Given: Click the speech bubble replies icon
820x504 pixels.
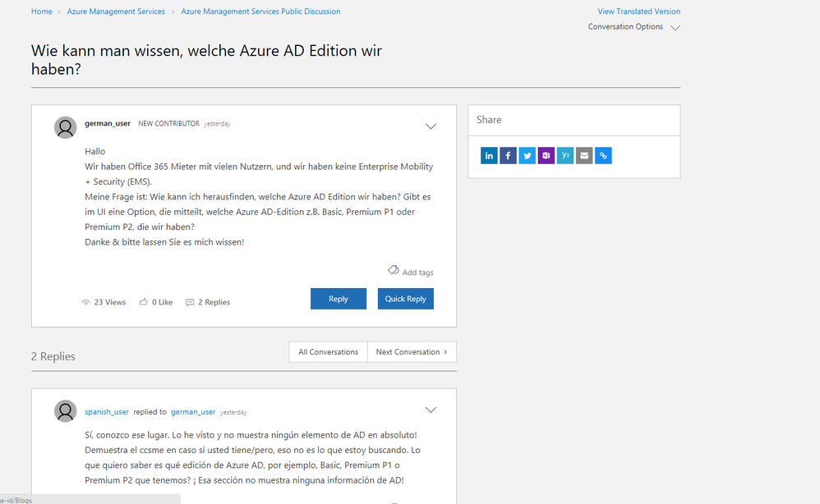Looking at the screenshot, I should tap(190, 302).
